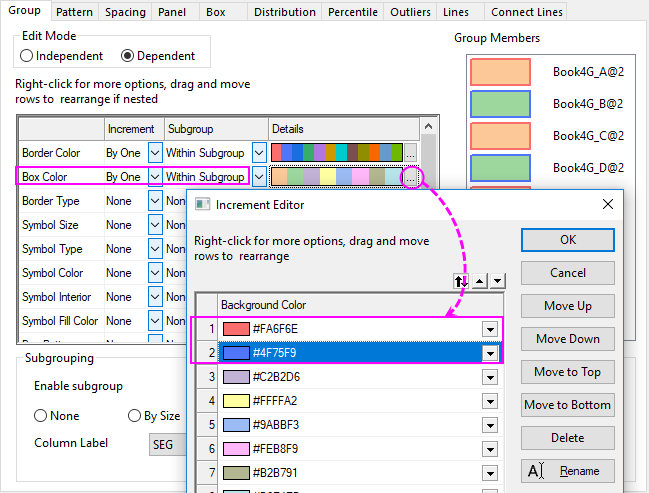Click the reverse order arrows icon
The width and height of the screenshot is (649, 493).
coord(461,282)
